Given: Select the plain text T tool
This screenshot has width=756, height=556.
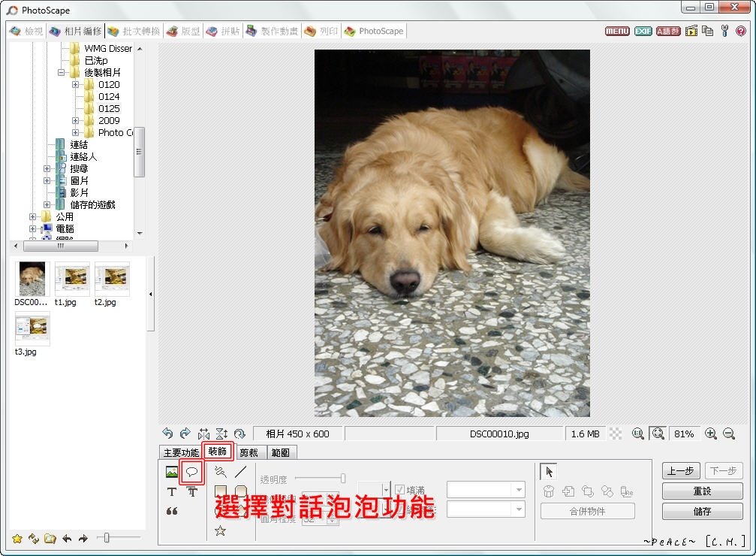Looking at the screenshot, I should 172,492.
